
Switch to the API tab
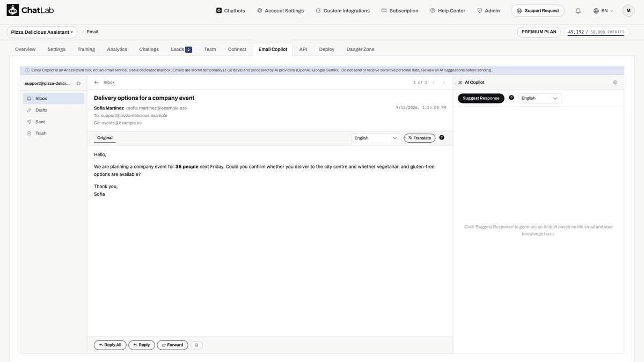pos(303,49)
